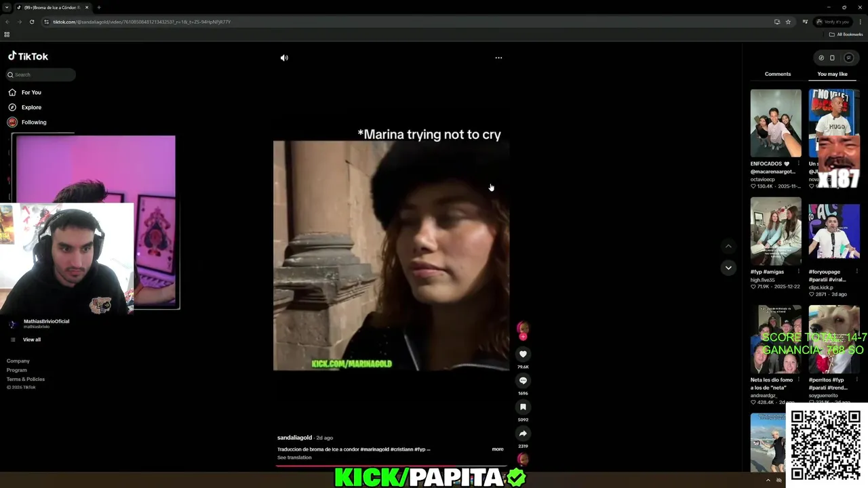Open the Following avatar icon in sidebar
This screenshot has height=488, width=868.
click(12, 122)
